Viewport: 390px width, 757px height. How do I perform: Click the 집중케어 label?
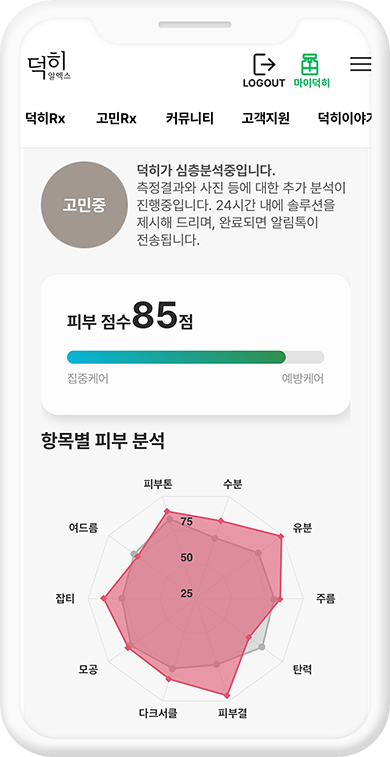(x=87, y=379)
